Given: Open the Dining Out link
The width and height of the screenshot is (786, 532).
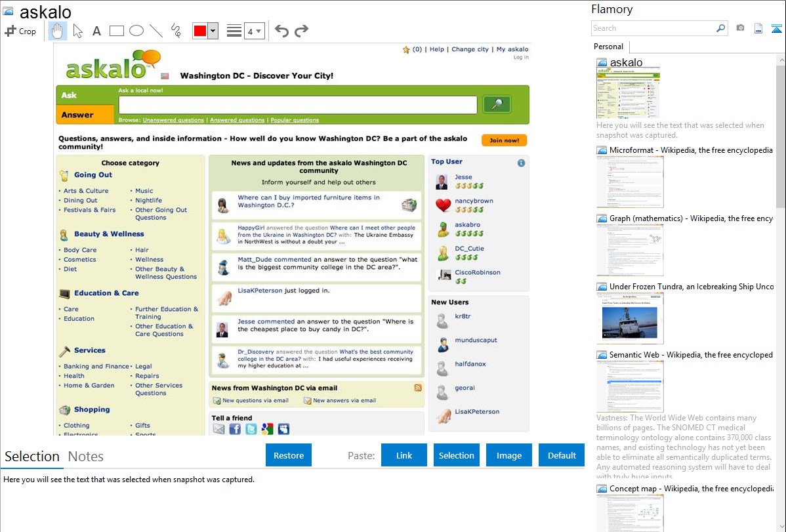Looking at the screenshot, I should [80, 200].
